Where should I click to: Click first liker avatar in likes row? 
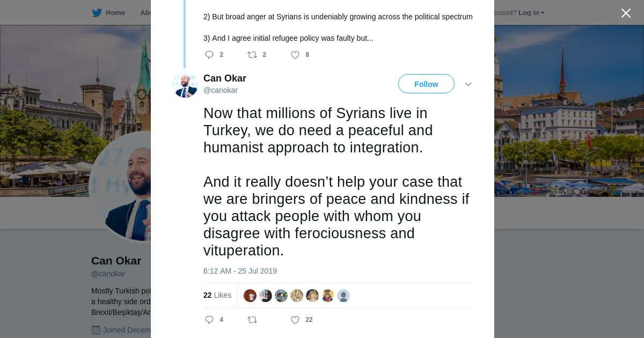point(250,296)
